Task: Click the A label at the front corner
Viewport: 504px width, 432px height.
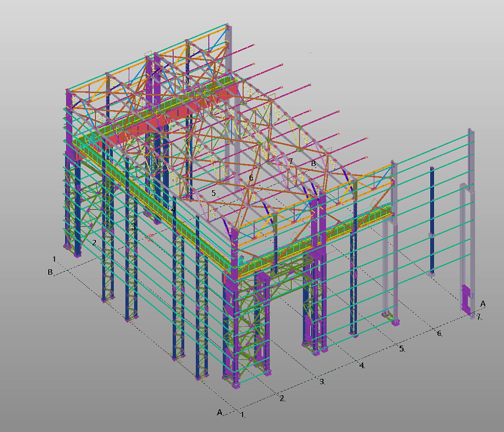Action: point(220,412)
